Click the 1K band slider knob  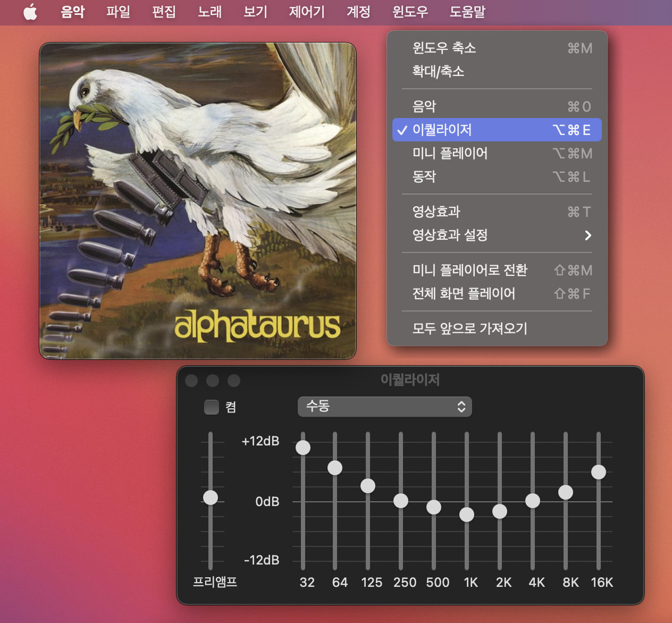click(x=467, y=515)
